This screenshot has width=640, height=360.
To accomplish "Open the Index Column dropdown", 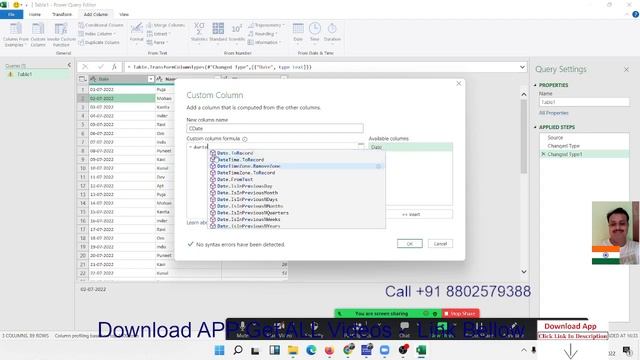I will point(97,34).
